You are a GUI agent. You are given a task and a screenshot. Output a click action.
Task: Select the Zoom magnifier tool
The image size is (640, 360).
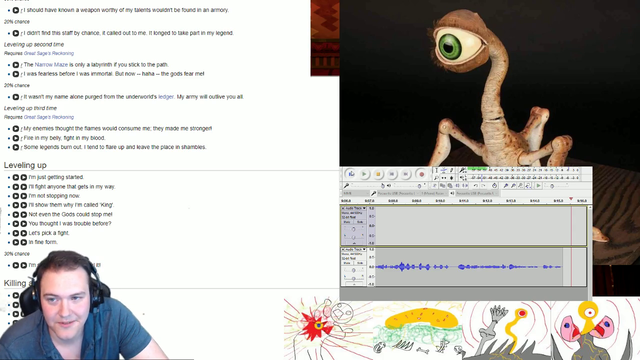[x=436, y=178]
